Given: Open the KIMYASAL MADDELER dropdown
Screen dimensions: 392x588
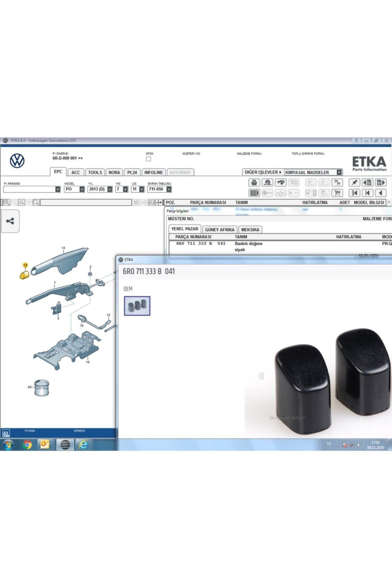Looking at the screenshot, I should pyautogui.click(x=339, y=172).
